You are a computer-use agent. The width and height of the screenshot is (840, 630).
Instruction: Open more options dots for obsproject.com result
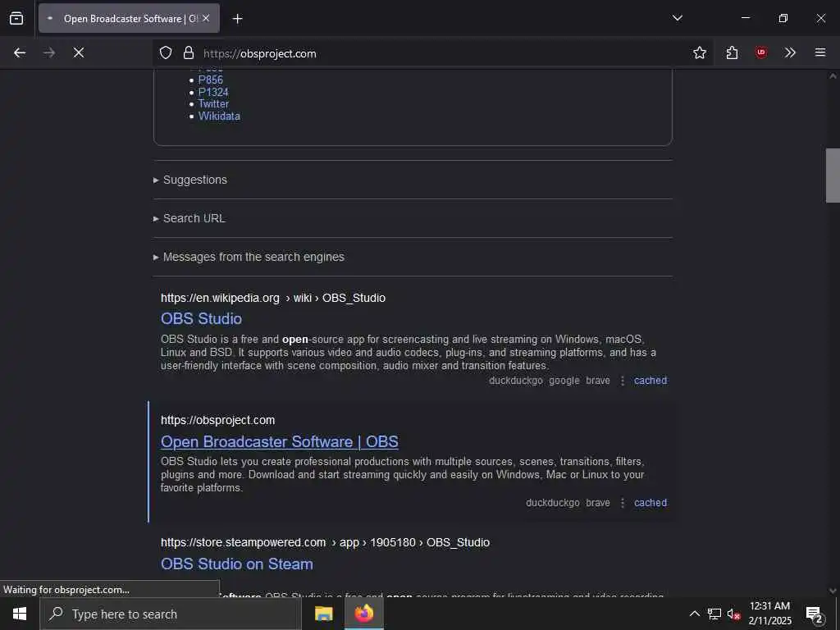coord(622,503)
